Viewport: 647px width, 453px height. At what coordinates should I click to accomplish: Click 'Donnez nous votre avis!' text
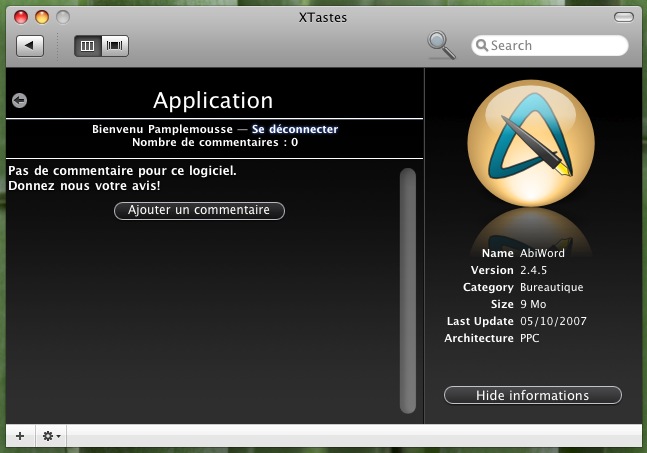(x=84, y=186)
